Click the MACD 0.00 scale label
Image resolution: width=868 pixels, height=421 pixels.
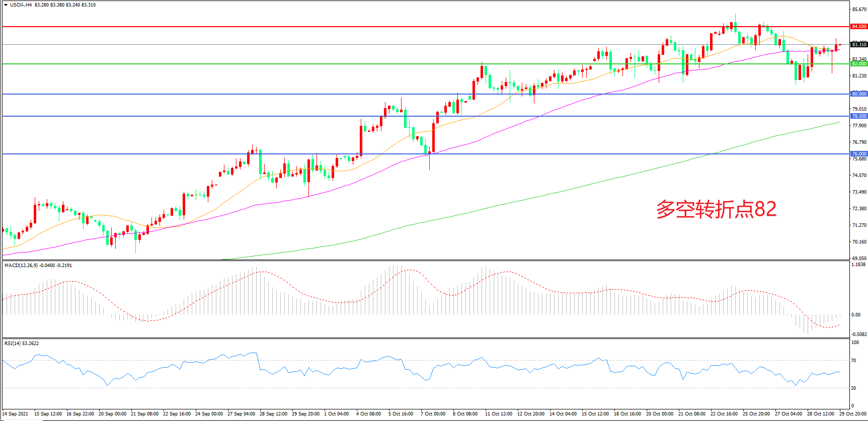(855, 315)
